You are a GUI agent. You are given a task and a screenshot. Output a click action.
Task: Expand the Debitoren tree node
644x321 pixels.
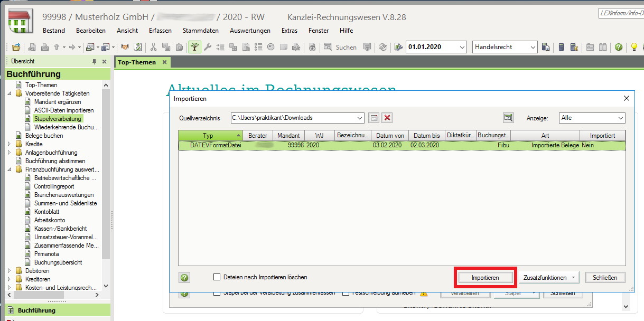[10, 271]
